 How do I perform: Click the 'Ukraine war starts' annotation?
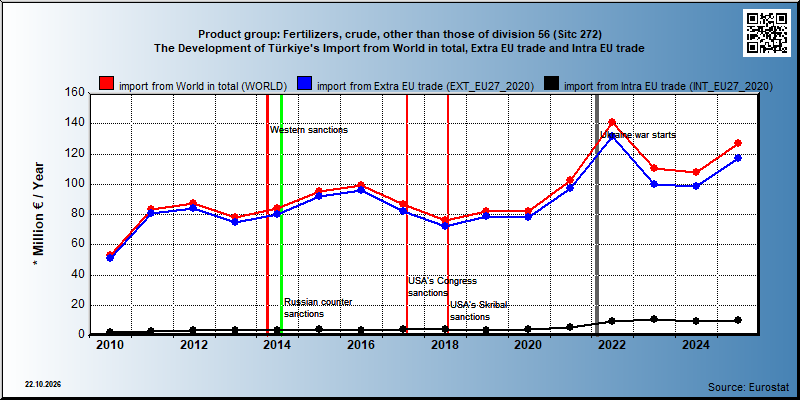pyautogui.click(x=638, y=135)
